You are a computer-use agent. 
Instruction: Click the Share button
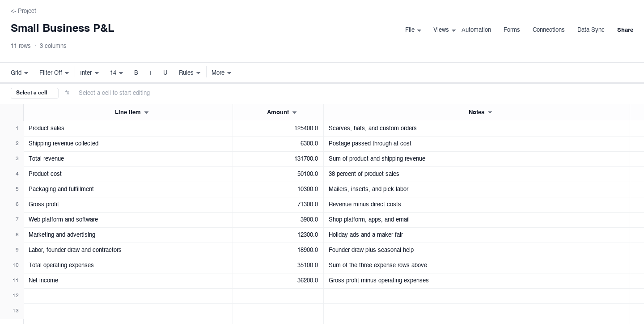625,30
